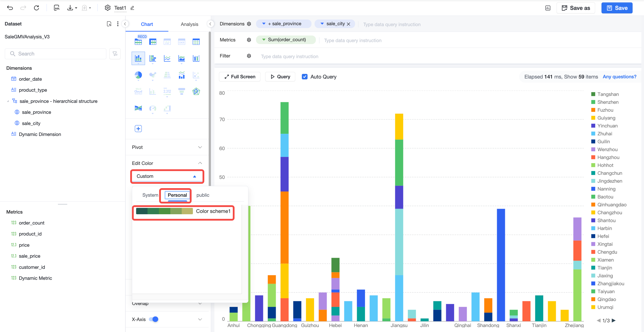Select the horizontal bar chart icon
The height and width of the screenshot is (332, 644).
pyautogui.click(x=153, y=58)
